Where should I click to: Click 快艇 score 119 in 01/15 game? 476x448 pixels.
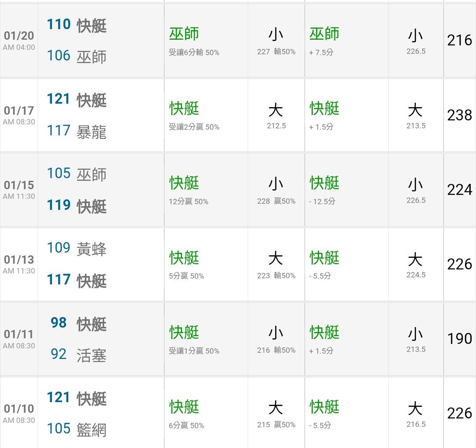[x=59, y=205]
